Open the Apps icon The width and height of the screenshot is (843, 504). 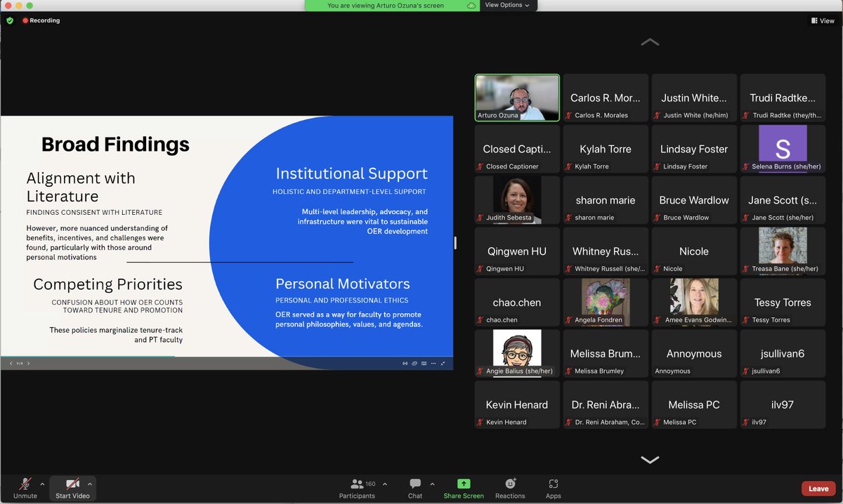coord(554,484)
